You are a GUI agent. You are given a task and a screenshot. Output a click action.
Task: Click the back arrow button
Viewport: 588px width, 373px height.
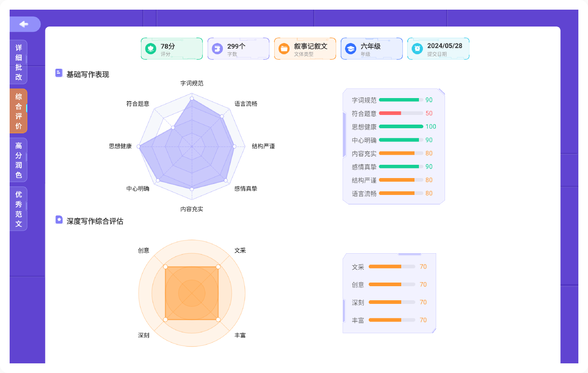24,24
